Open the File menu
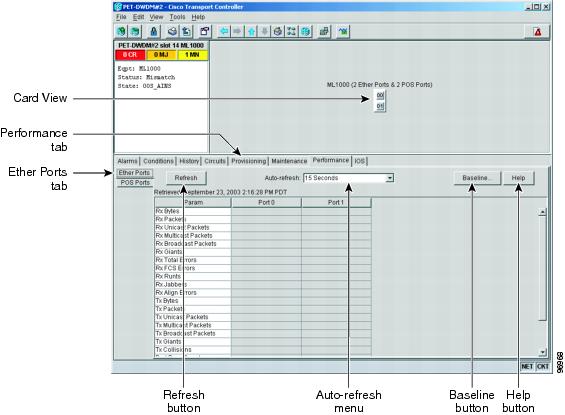565x415 pixels. [121, 17]
